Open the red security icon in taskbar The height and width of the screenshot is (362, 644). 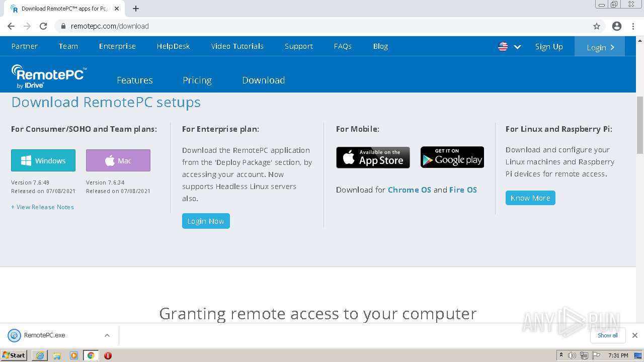tap(108, 355)
